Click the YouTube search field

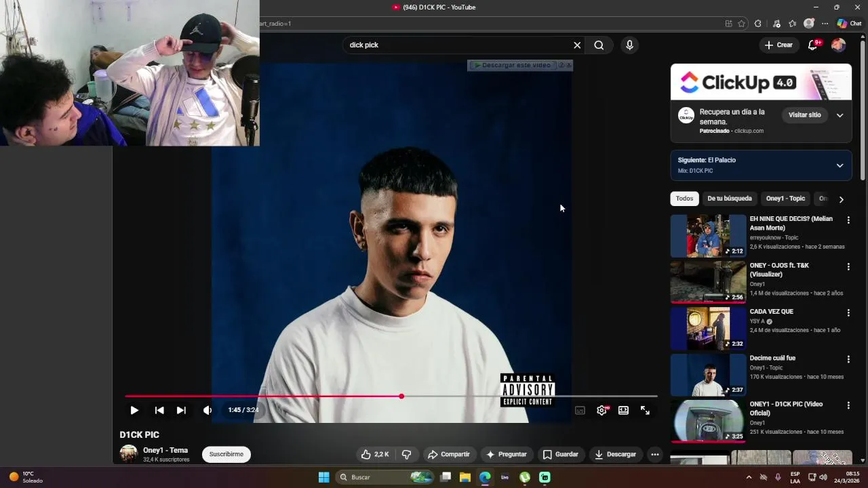pos(458,45)
